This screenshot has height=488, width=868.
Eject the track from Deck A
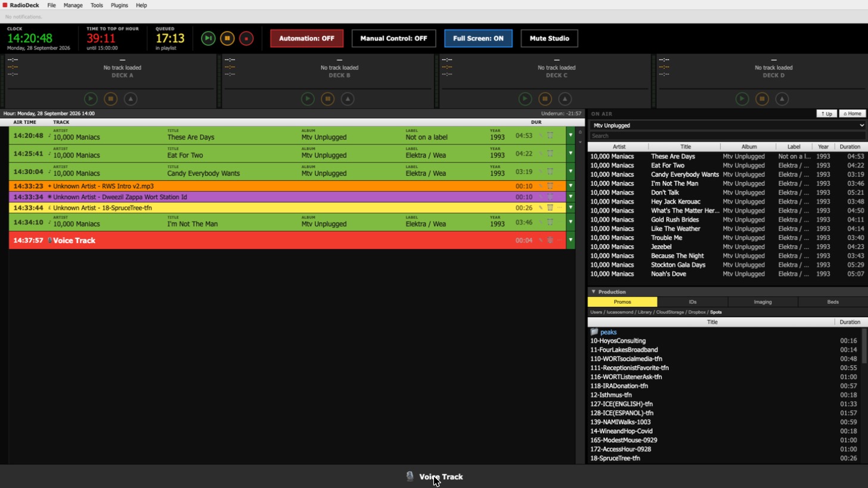[131, 99]
